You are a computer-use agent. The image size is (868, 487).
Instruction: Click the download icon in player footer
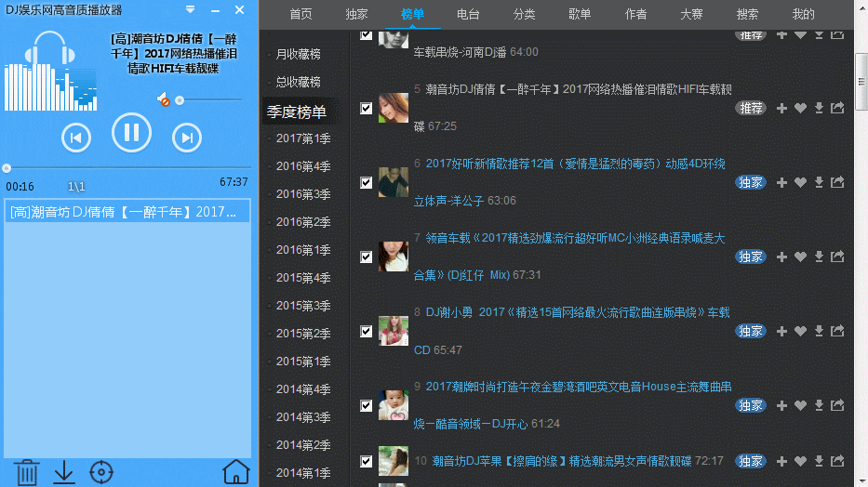(x=63, y=472)
